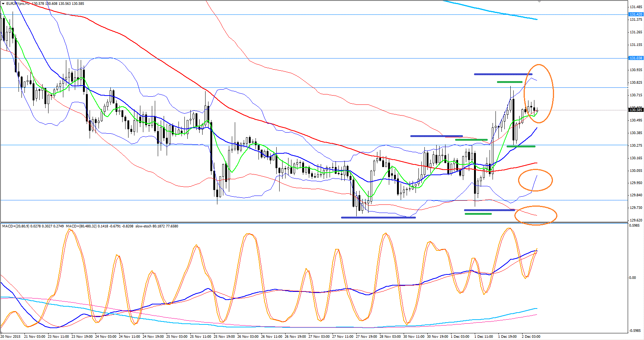Click the 24 Nov 19:00 time label

coord(153,337)
